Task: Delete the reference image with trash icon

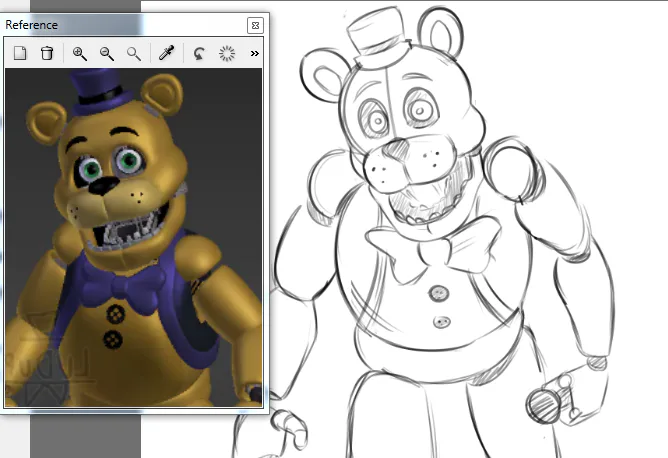Action: tap(47, 53)
